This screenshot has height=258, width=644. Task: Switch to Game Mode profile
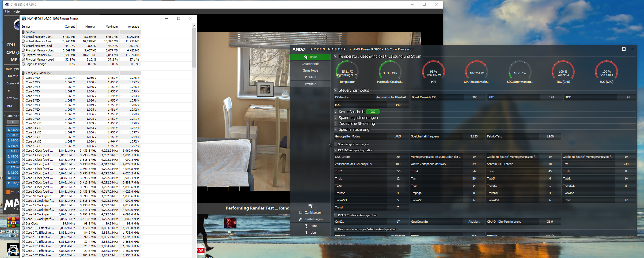coord(310,70)
